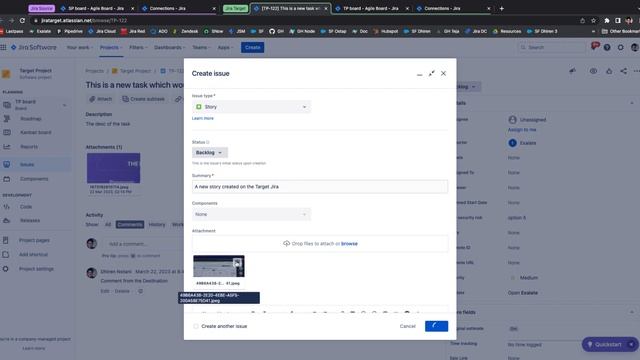
Task: Click the Cancel button in the Create issue dialog
Action: 407,326
